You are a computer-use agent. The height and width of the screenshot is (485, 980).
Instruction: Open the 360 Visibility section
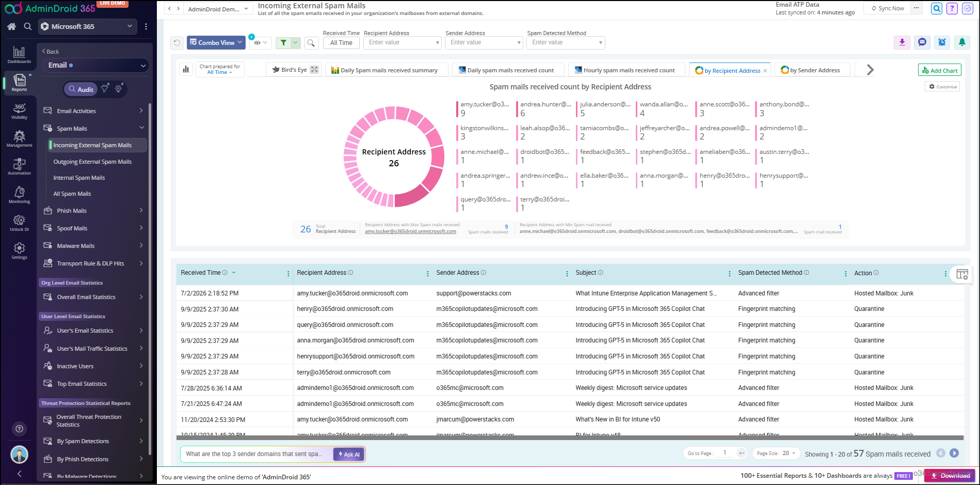pos(19,111)
